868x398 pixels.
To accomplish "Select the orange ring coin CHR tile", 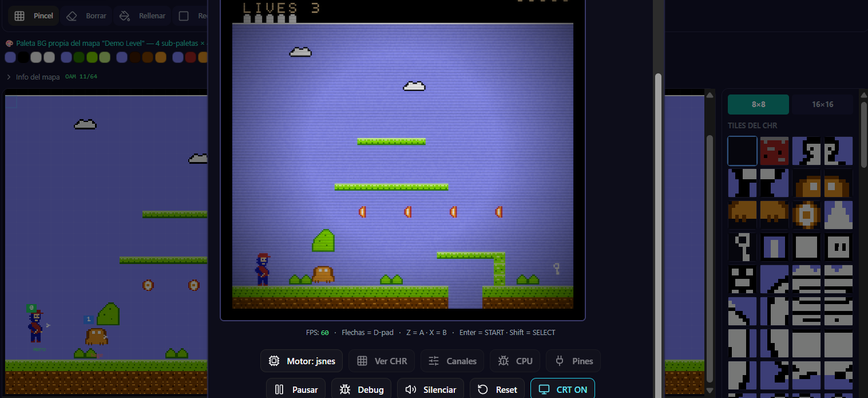I will pos(806,215).
